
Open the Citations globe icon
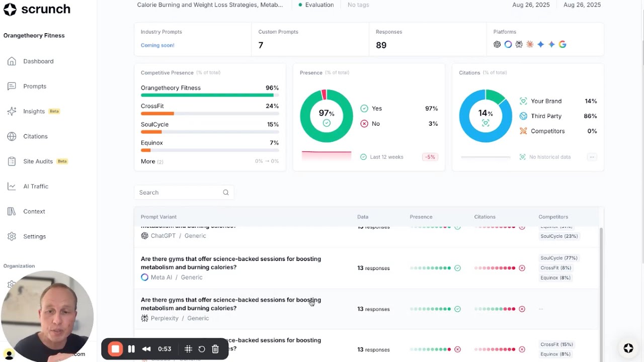pyautogui.click(x=12, y=136)
